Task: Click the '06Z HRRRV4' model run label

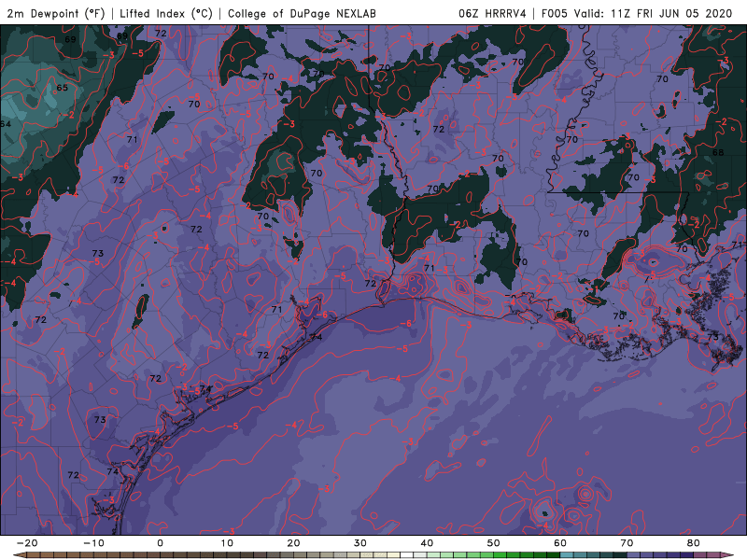Action: 492,13
